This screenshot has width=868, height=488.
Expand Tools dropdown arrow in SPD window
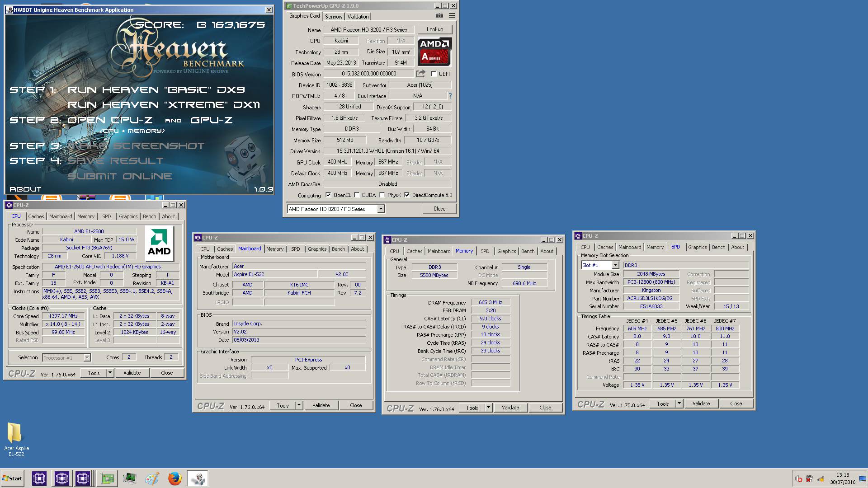(x=679, y=404)
